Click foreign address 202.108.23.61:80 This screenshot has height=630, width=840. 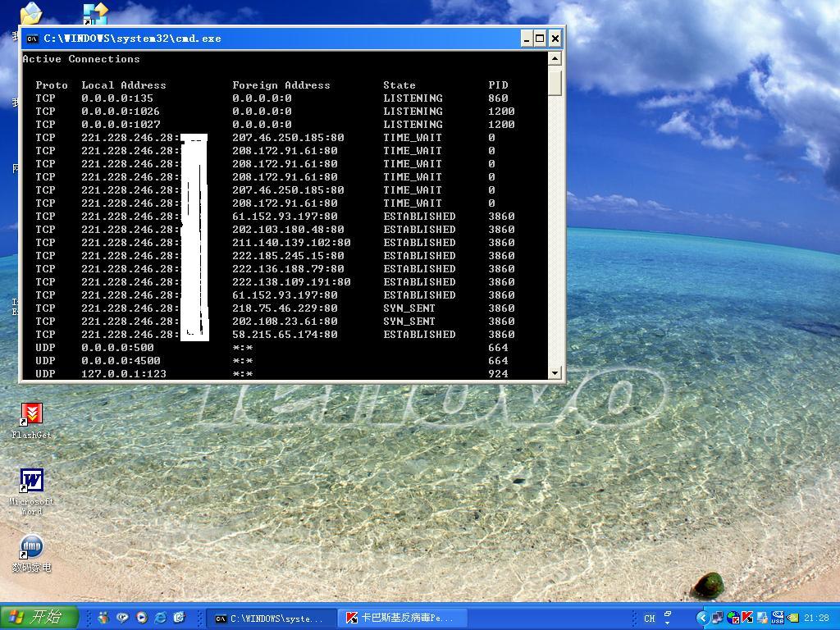coord(285,322)
